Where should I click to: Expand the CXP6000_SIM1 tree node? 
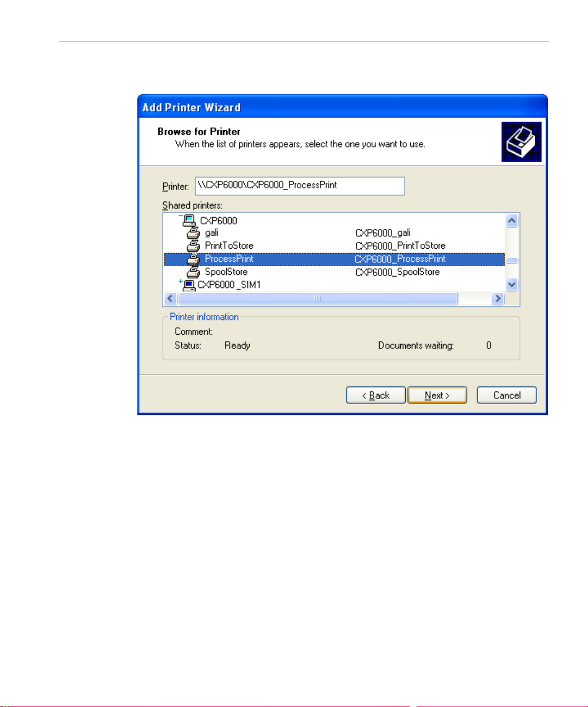[x=181, y=281]
